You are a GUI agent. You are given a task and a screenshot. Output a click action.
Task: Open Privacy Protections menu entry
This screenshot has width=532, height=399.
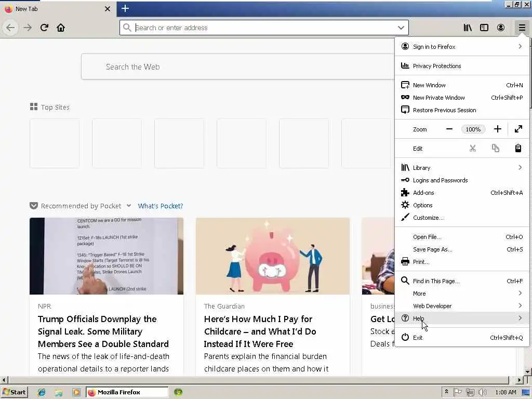(462, 66)
